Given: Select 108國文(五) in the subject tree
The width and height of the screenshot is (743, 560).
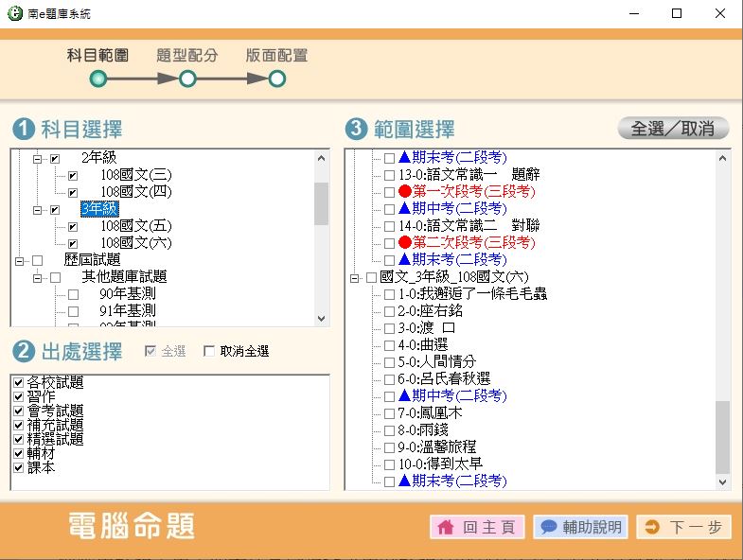Looking at the screenshot, I should coord(135,226).
